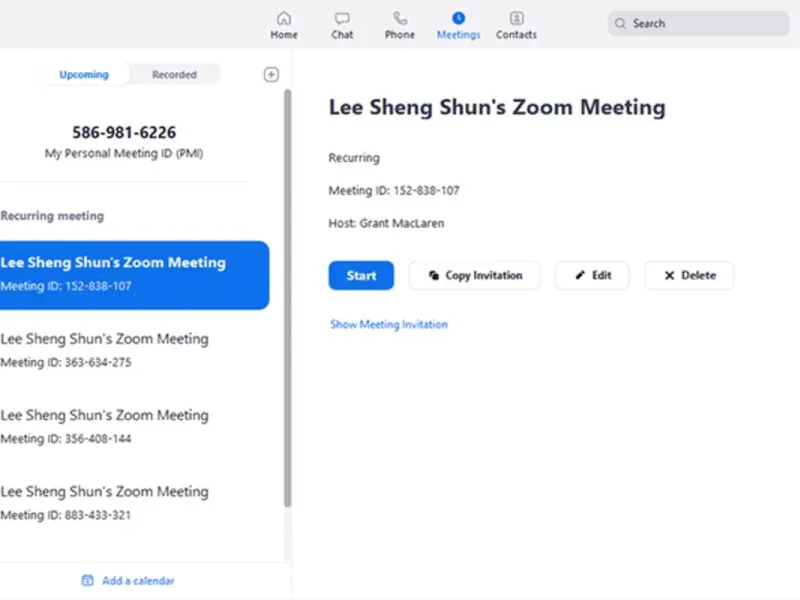Switch to the Recorded tab
800x600 pixels.
pos(174,74)
